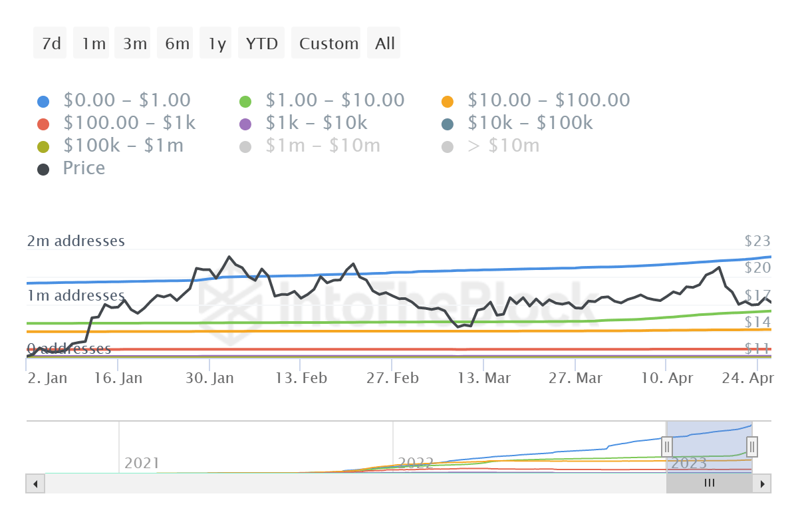The height and width of the screenshot is (532, 798).
Task: Show one year range with 1y
Action: click(217, 44)
